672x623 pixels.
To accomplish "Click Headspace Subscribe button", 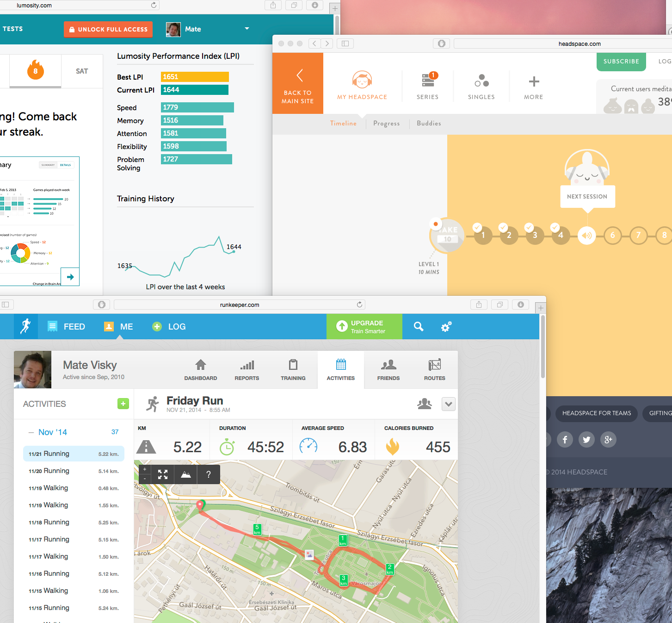I will (621, 62).
